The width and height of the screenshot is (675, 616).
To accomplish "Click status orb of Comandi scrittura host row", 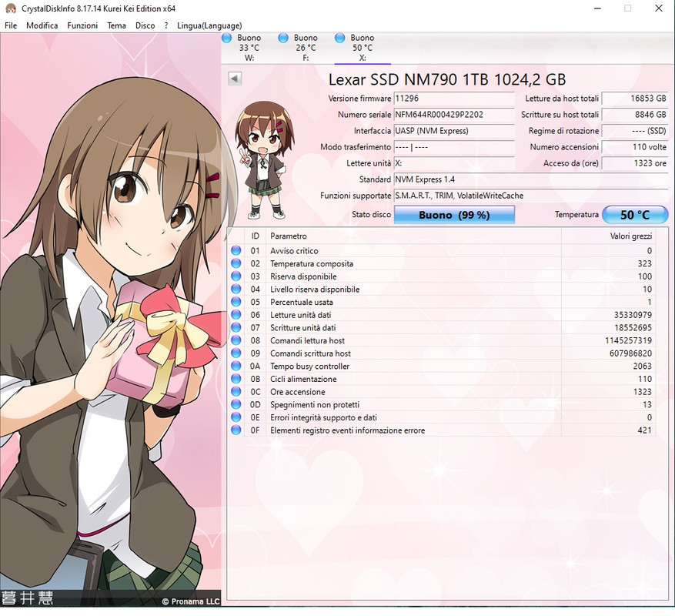I will point(236,353).
